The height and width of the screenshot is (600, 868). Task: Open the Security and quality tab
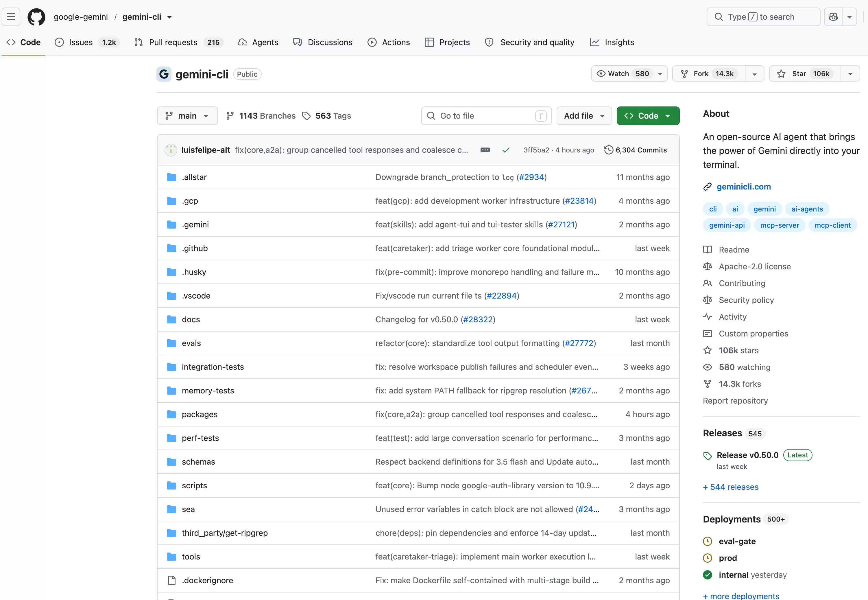coord(530,43)
